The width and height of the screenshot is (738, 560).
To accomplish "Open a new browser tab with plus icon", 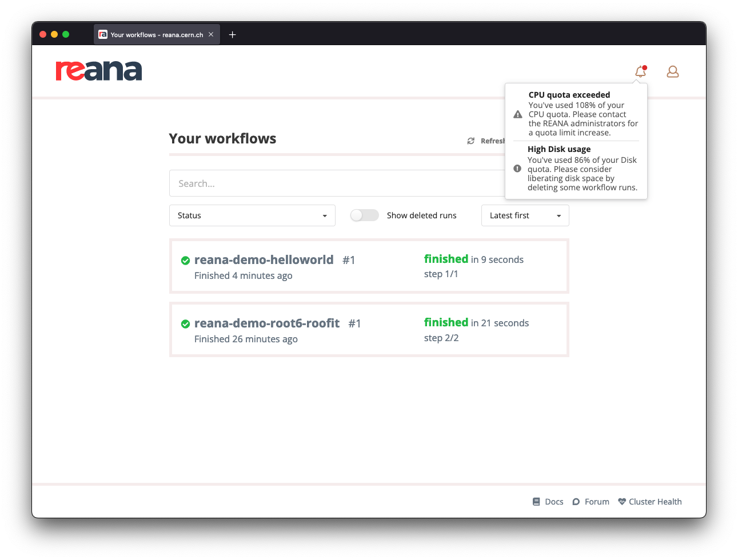I will click(x=232, y=34).
